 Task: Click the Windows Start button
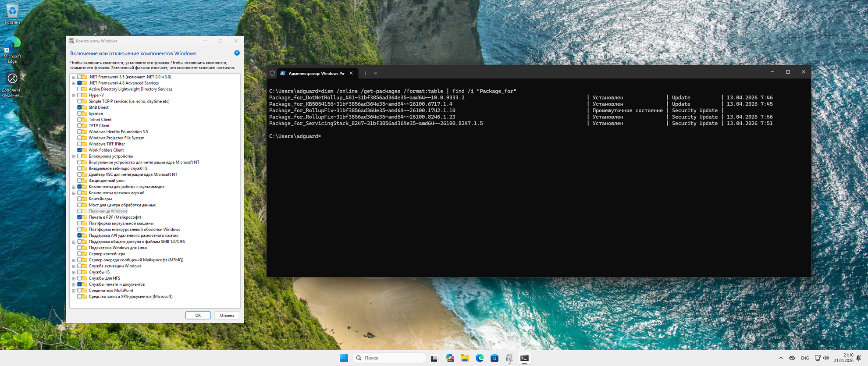click(x=344, y=358)
